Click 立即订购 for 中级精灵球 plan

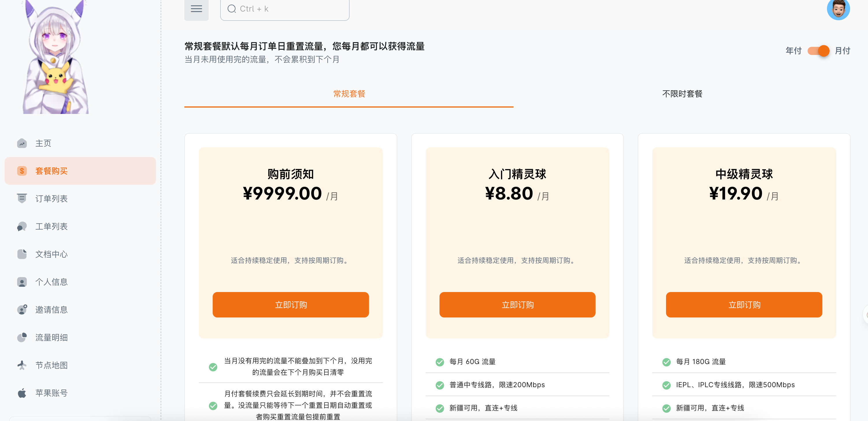(744, 305)
